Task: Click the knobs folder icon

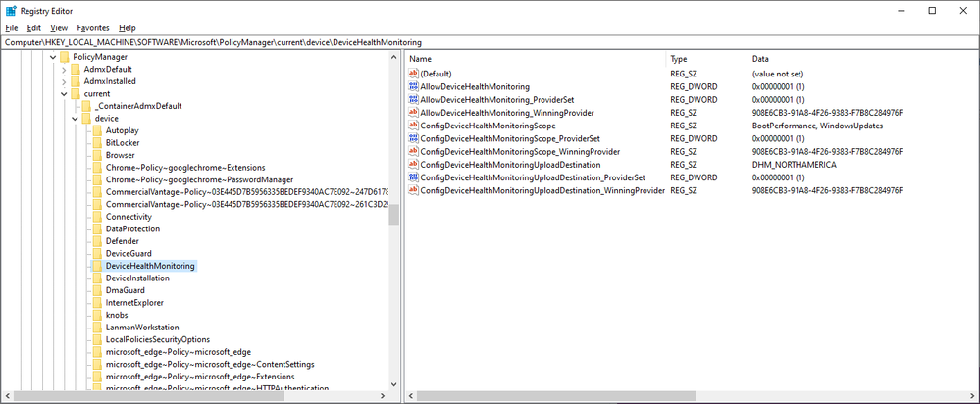Action: 97,315
